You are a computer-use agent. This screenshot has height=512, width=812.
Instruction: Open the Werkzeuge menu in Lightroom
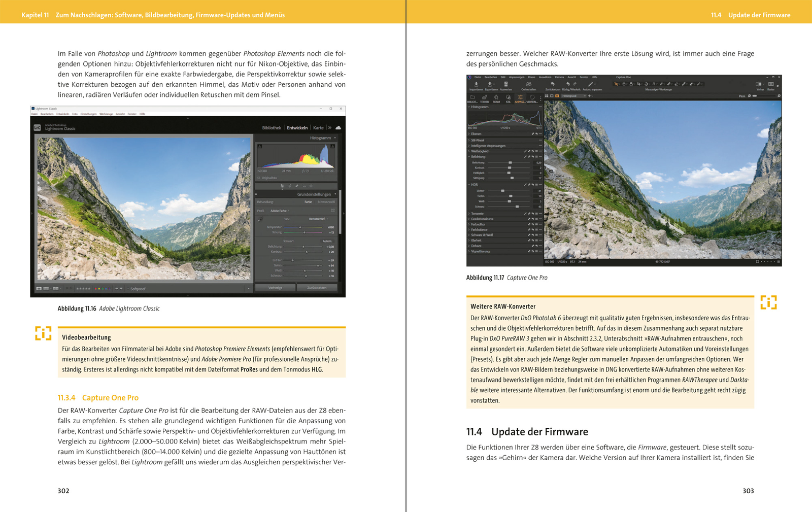(106, 114)
